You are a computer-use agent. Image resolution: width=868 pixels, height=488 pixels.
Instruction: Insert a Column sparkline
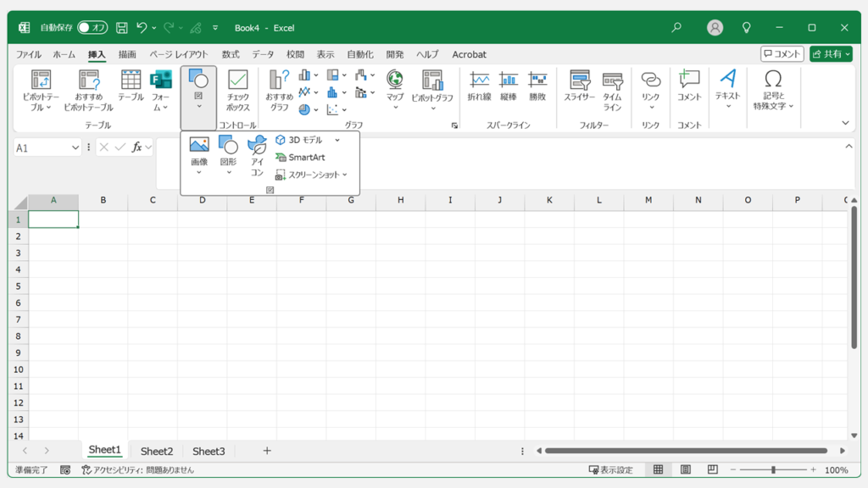(x=509, y=86)
